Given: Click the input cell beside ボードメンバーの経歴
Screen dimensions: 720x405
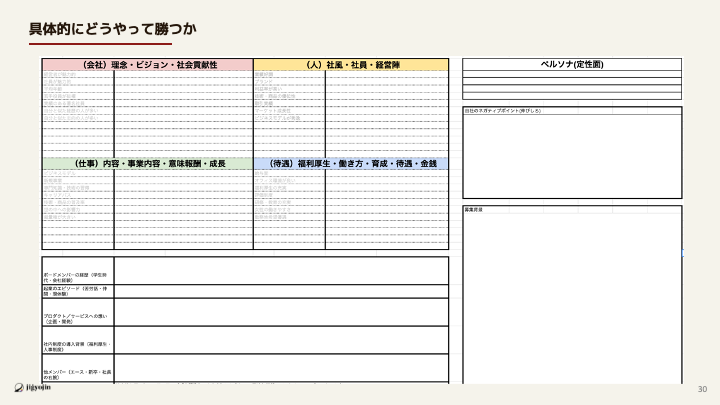Looking at the screenshot, I should coord(281,270).
